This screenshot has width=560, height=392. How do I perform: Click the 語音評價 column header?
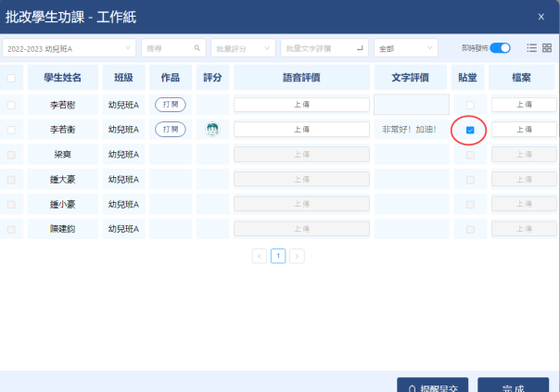tap(301, 78)
